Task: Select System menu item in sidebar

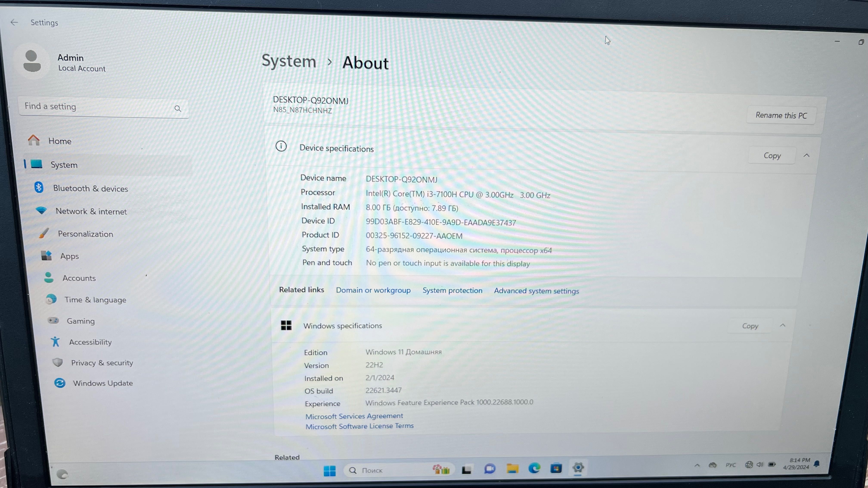Action: (x=64, y=164)
